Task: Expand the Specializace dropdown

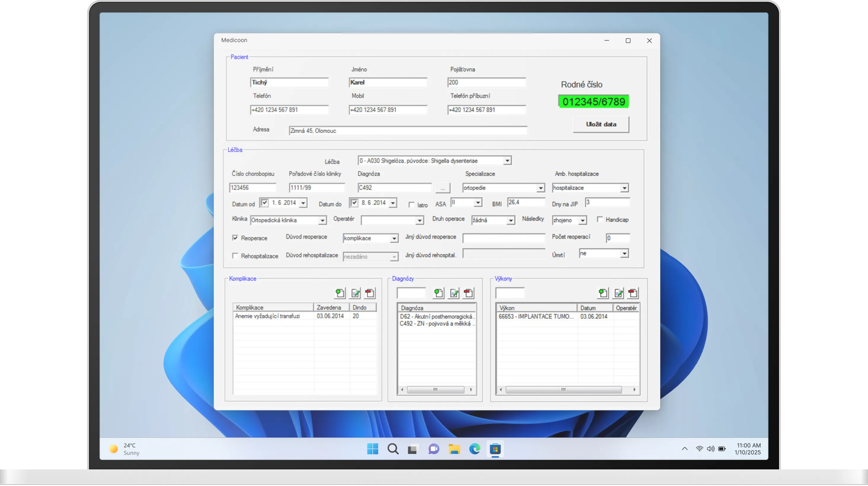Action: [x=540, y=188]
